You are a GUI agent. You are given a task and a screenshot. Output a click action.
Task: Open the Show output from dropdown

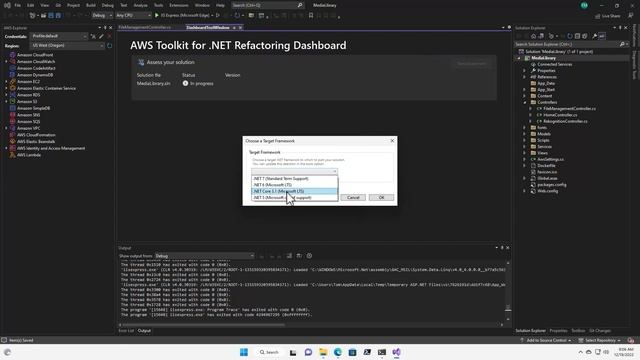click(x=204, y=256)
